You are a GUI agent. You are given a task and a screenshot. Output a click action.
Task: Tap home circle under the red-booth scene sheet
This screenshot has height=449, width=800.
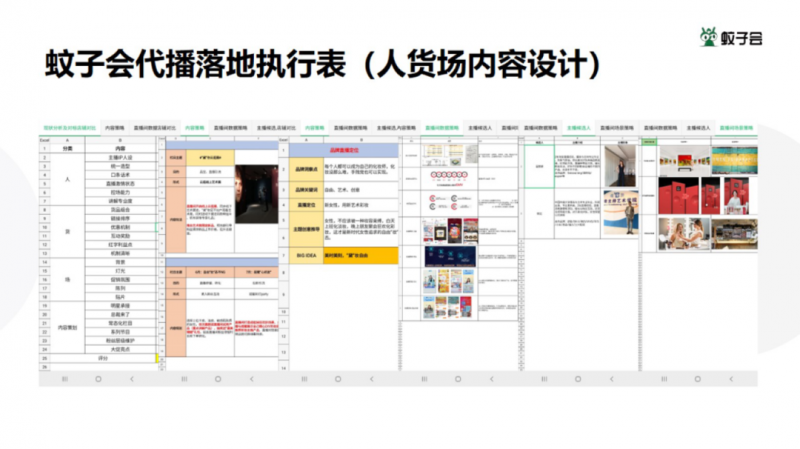coord(697,379)
